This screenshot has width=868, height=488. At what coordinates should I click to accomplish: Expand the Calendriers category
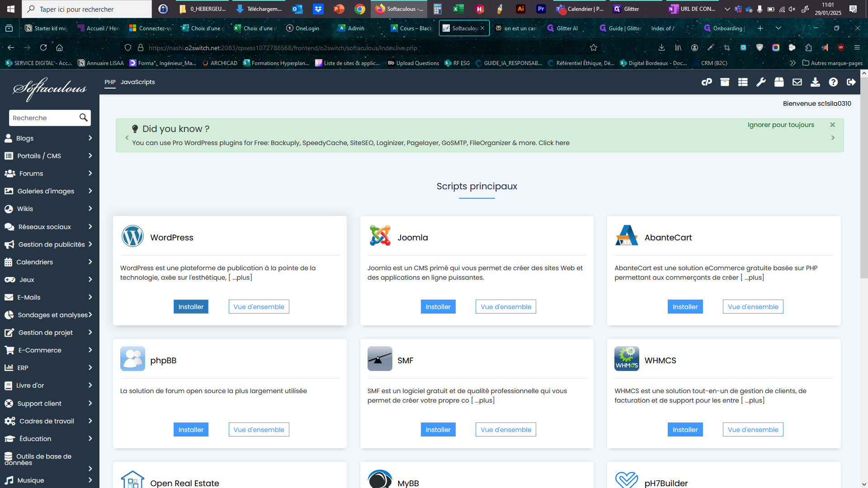click(50, 262)
